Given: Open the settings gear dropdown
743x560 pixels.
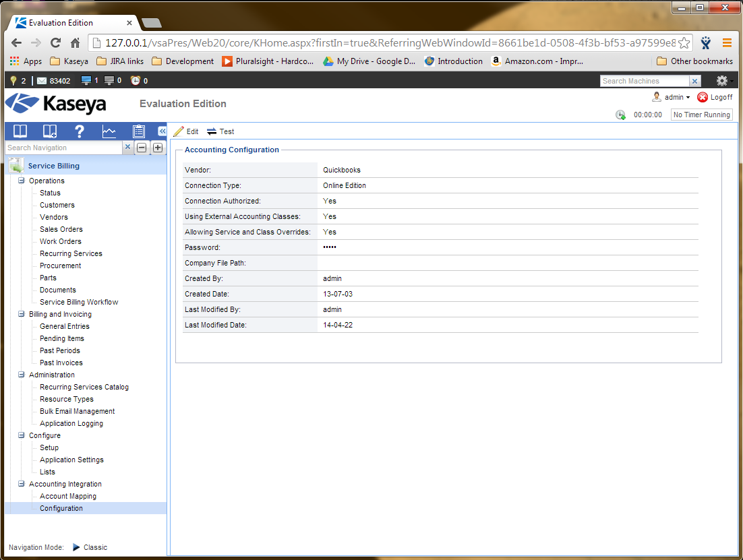Looking at the screenshot, I should [x=724, y=81].
